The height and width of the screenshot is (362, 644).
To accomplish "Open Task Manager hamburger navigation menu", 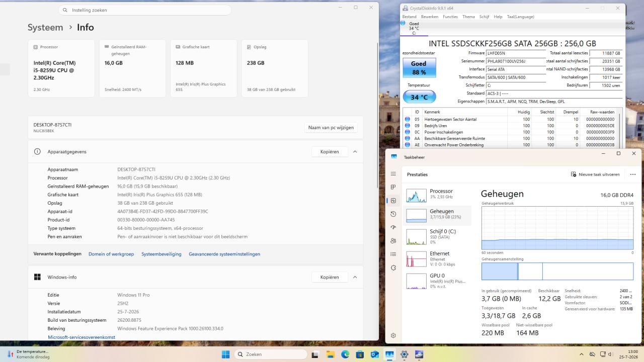I will click(x=393, y=174).
